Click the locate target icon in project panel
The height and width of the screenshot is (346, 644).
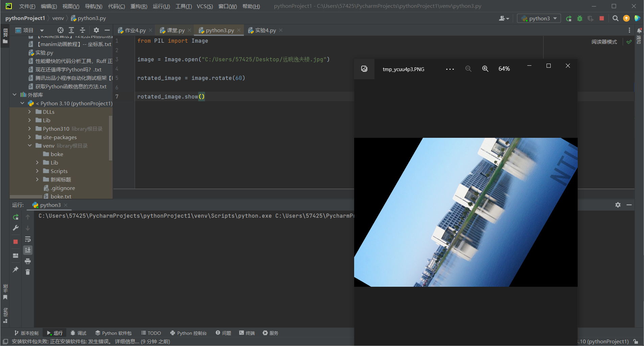tap(61, 30)
